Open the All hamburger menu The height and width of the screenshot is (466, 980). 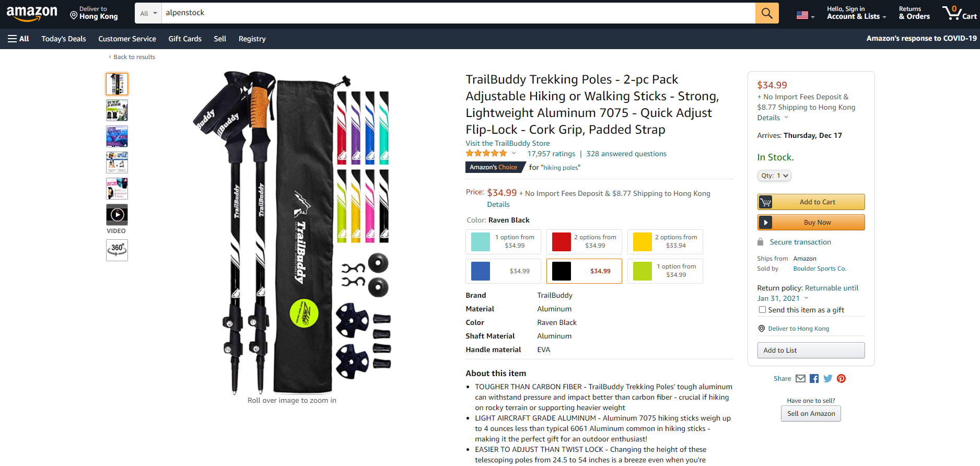point(18,39)
